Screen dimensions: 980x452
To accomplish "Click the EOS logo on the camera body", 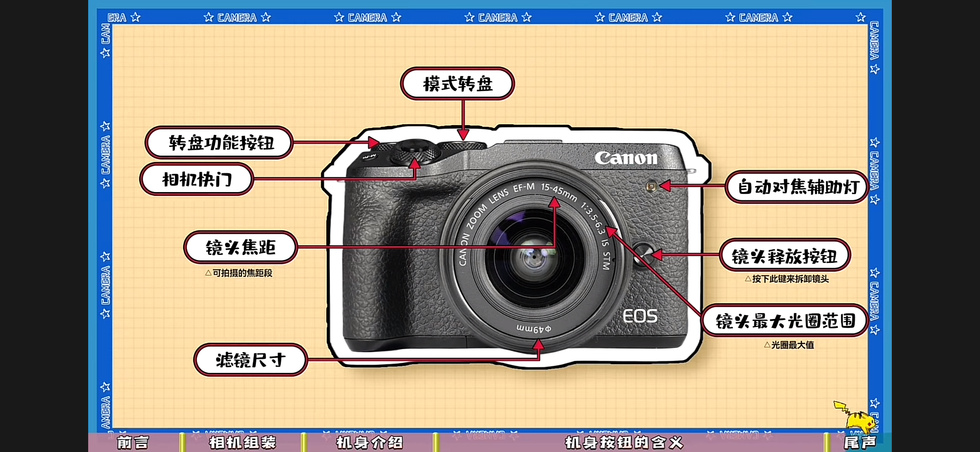I will click(x=640, y=316).
